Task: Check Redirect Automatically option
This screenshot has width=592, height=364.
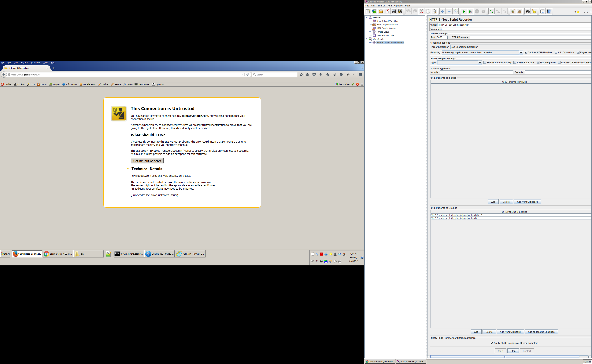Action: (x=485, y=63)
